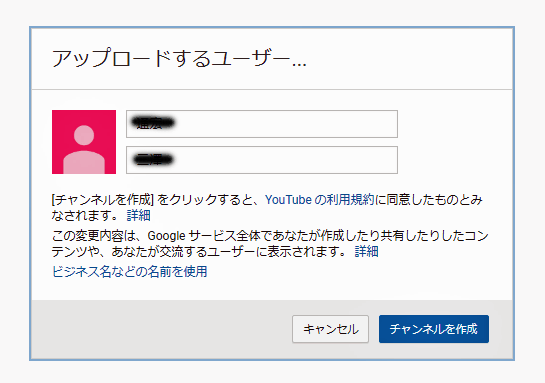Focus the upper name input field
Screen dimensions: 545x383
(262, 124)
